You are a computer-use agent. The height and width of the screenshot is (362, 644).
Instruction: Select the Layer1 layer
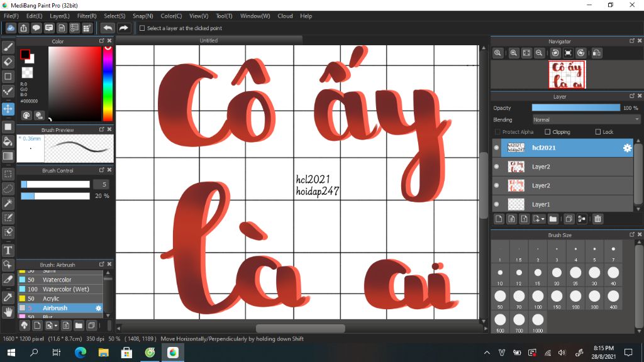tap(563, 204)
